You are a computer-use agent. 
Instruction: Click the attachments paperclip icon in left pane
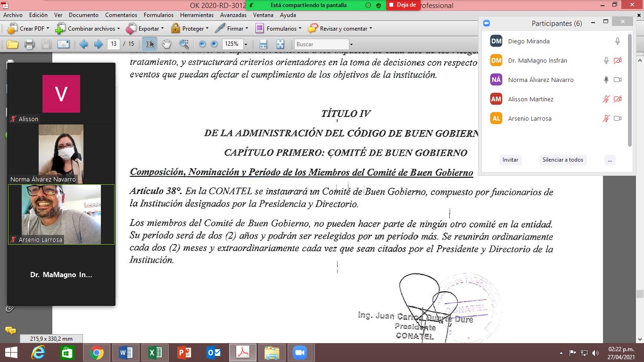tap(10, 309)
